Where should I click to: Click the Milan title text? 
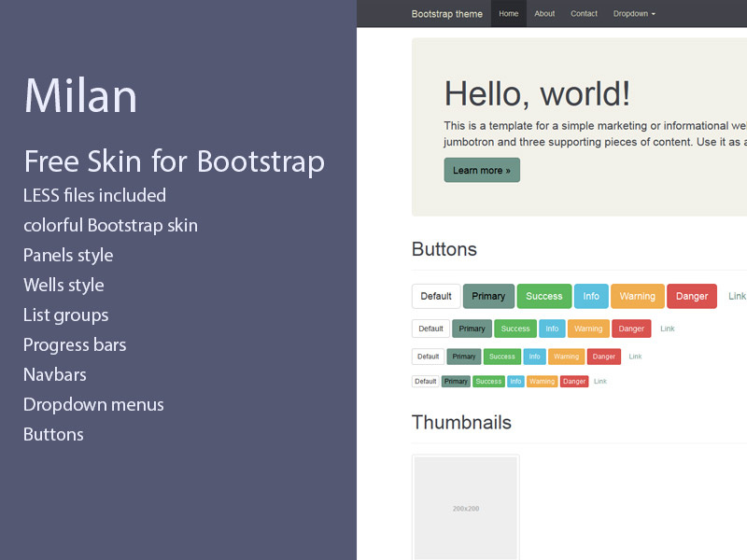click(x=80, y=96)
